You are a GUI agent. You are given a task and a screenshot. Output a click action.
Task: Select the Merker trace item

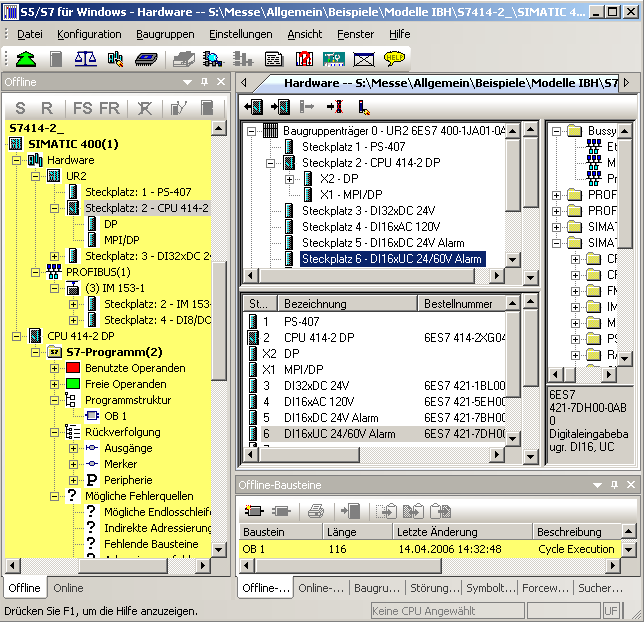tap(120, 464)
